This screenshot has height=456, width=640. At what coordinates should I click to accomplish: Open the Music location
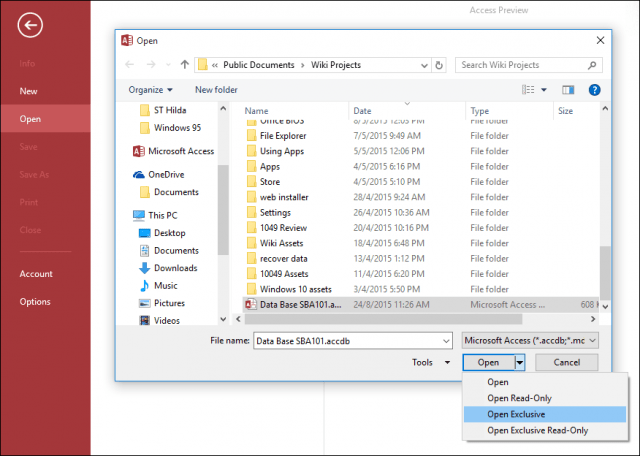158,286
